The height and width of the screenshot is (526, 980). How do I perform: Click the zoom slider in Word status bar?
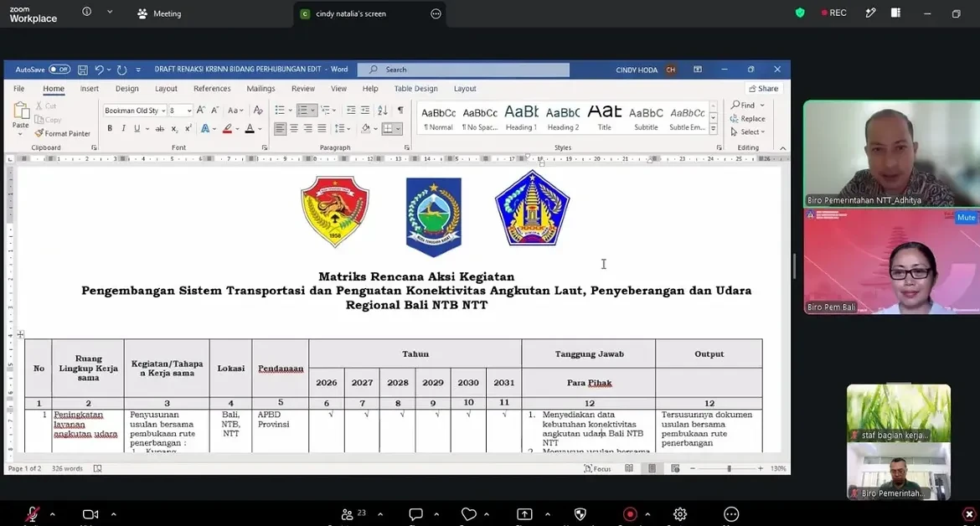click(729, 468)
